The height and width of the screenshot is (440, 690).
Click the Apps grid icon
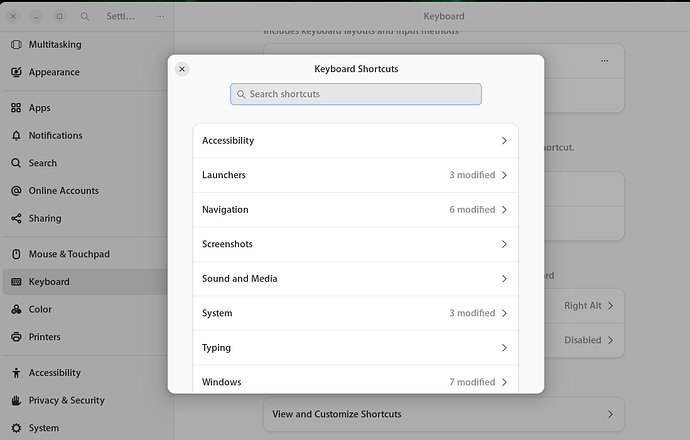click(16, 108)
